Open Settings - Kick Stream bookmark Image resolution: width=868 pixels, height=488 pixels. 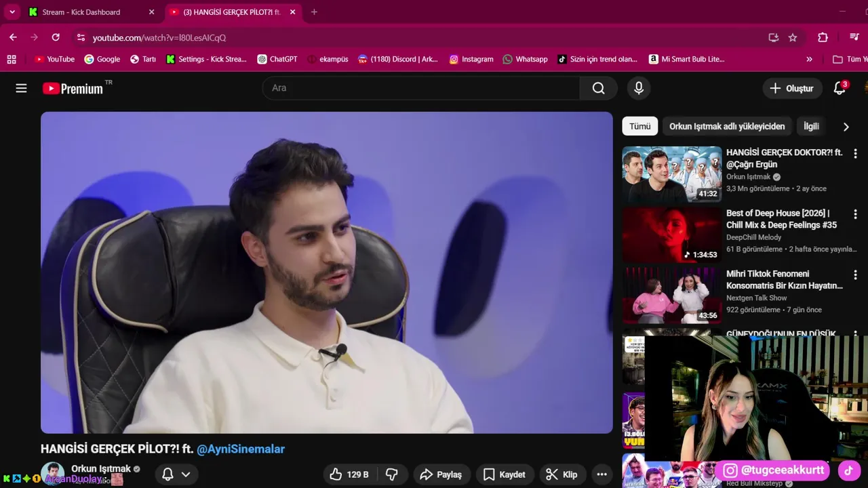[x=206, y=59]
